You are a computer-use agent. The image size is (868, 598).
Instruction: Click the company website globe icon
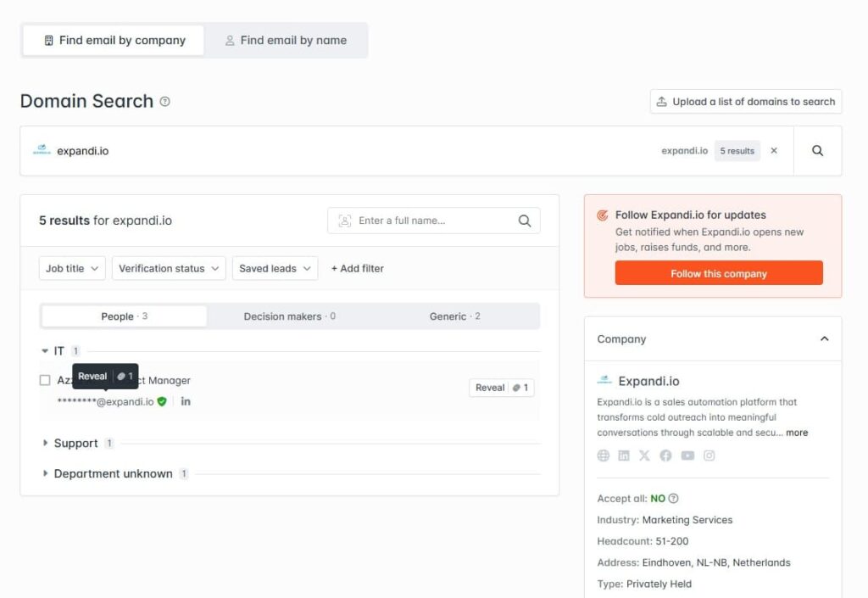coord(604,455)
